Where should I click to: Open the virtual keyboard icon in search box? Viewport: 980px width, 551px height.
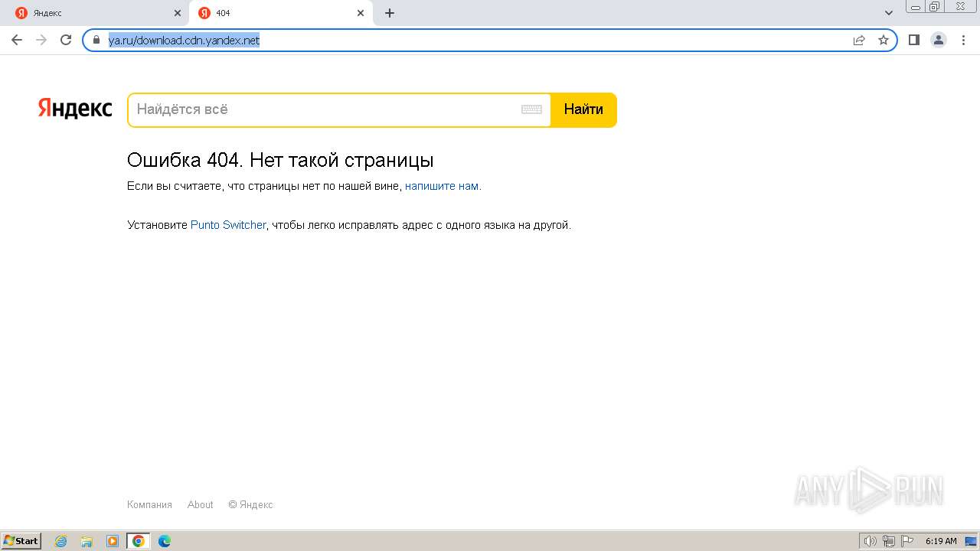[531, 109]
